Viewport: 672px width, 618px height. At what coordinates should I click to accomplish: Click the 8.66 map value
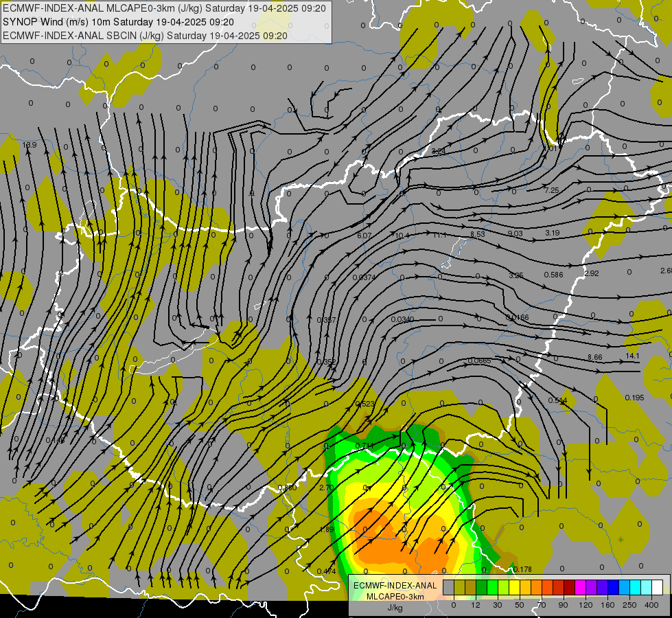tap(595, 357)
